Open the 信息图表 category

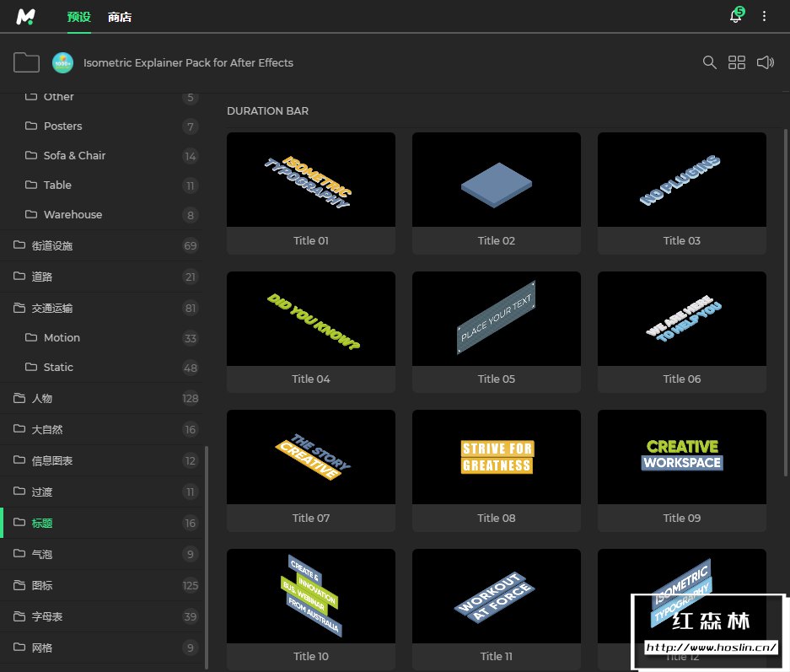[x=101, y=460]
